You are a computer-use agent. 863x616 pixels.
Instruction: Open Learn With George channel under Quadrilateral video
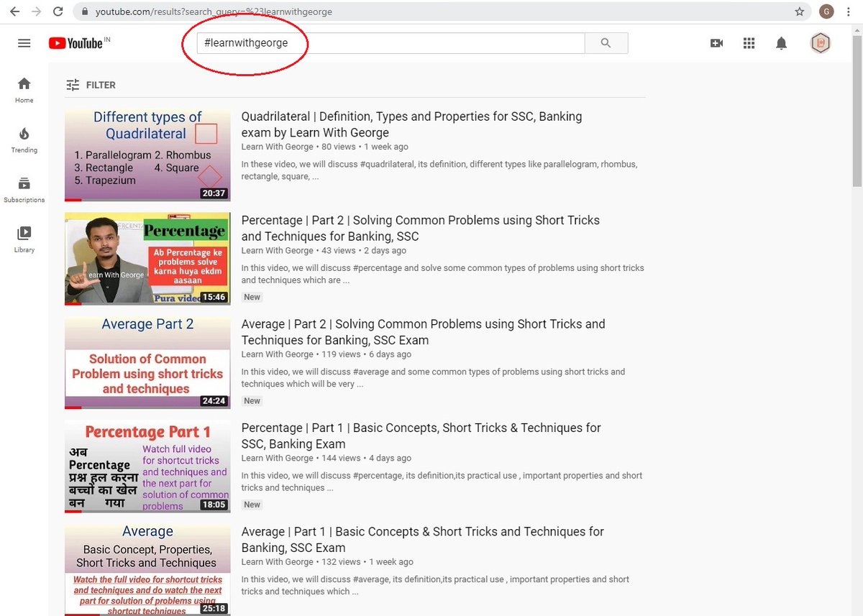[x=278, y=147]
